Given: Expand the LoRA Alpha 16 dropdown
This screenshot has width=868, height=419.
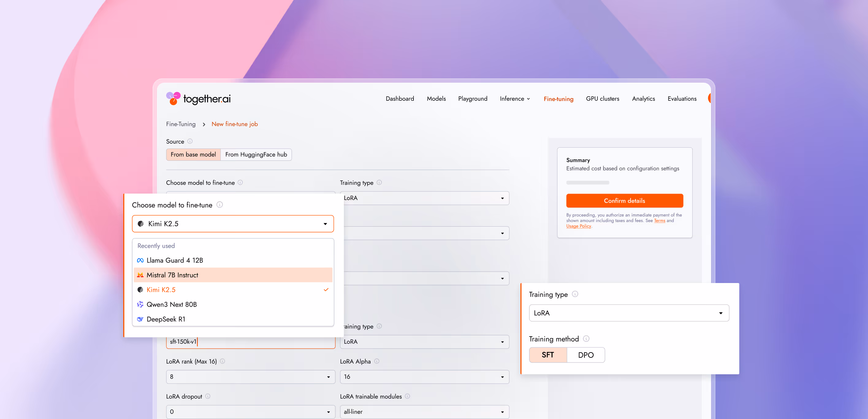Looking at the screenshot, I should (424, 376).
